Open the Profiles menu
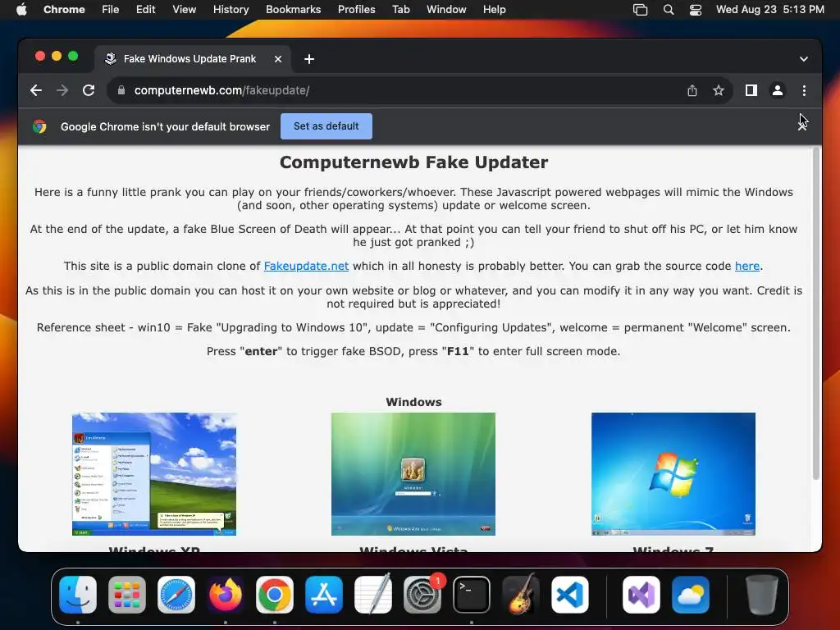 (x=356, y=10)
